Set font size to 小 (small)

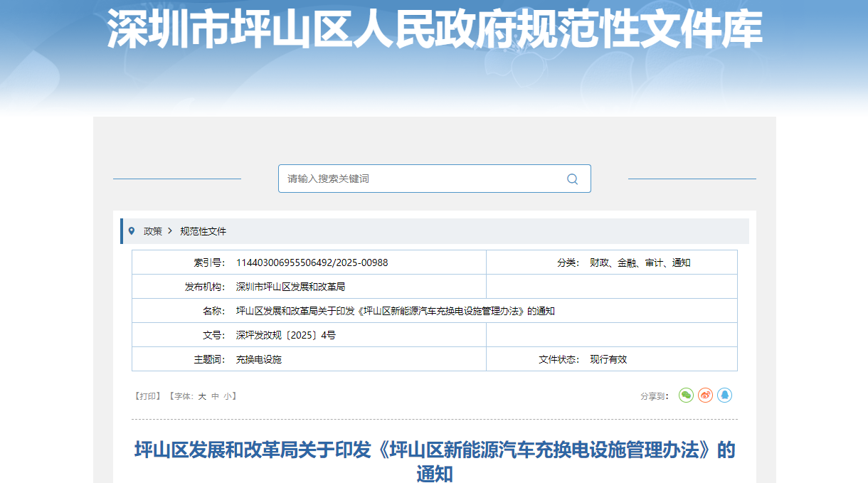(x=227, y=396)
